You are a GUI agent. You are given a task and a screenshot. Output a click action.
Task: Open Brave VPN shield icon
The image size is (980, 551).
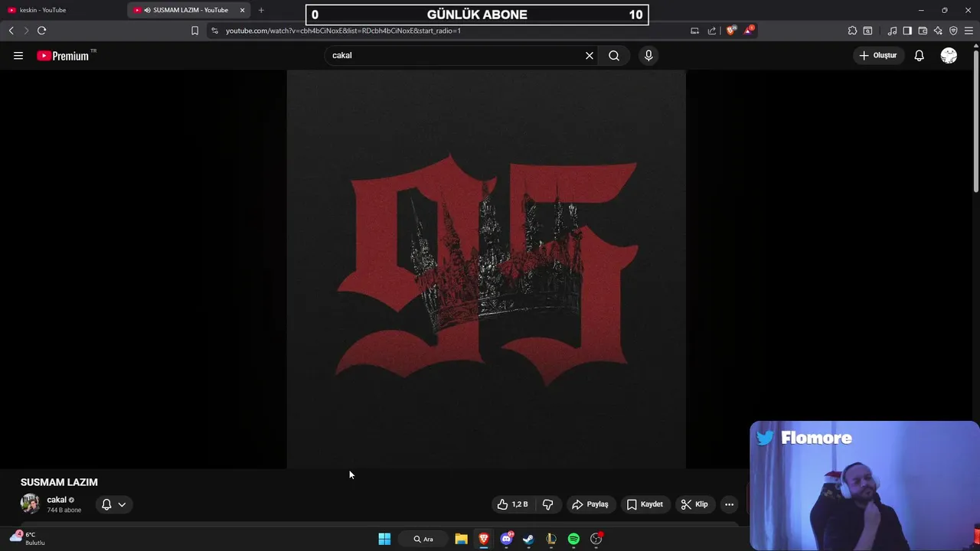(x=953, y=31)
